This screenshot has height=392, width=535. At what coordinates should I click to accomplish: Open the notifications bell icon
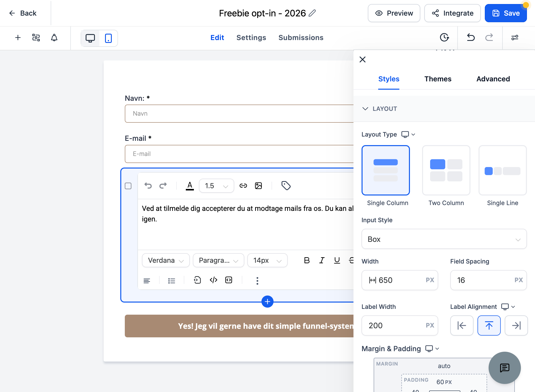point(54,38)
